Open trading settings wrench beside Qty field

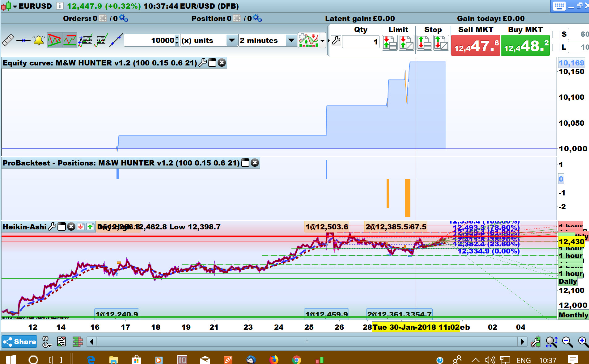(x=336, y=40)
